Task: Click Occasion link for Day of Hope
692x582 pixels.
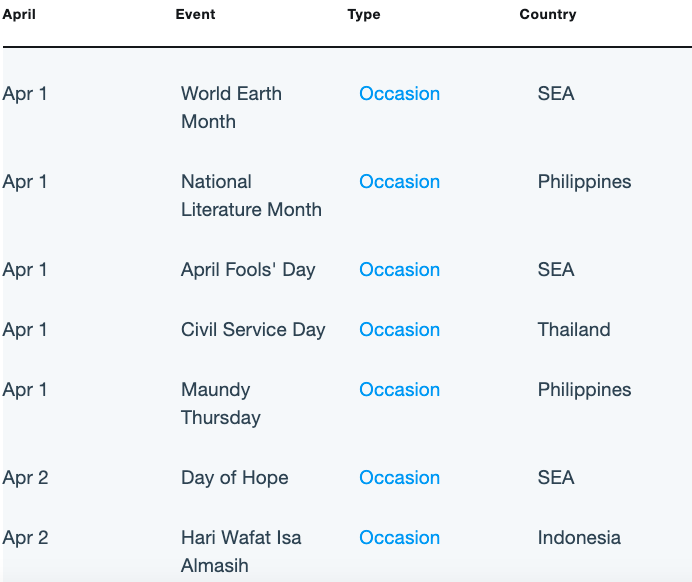Action: 399,477
